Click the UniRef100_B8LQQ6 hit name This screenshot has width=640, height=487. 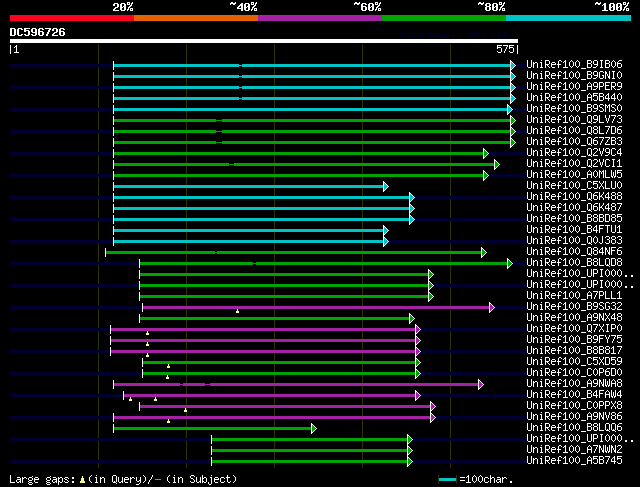[x=574, y=428]
